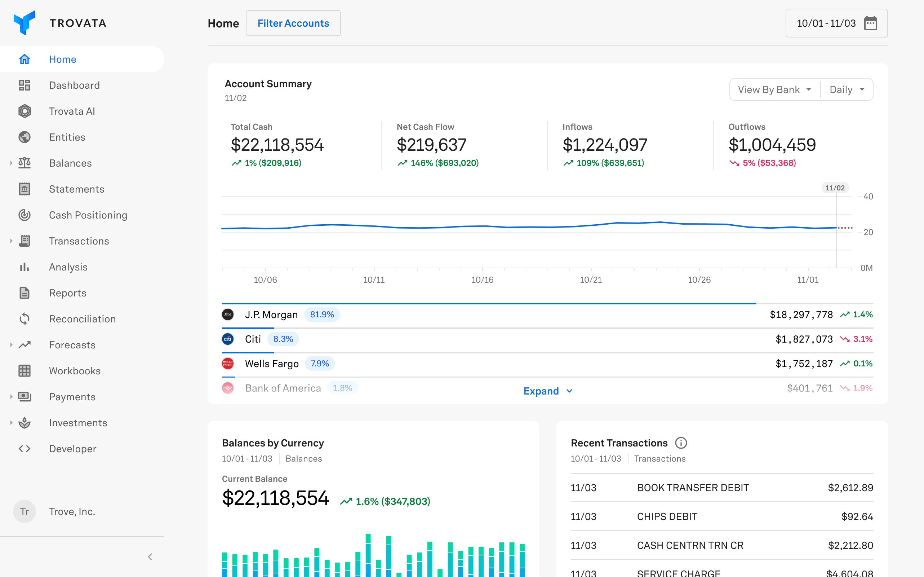
Task: Open the BOOK TRANSFER DEBIT transaction
Action: (x=693, y=487)
